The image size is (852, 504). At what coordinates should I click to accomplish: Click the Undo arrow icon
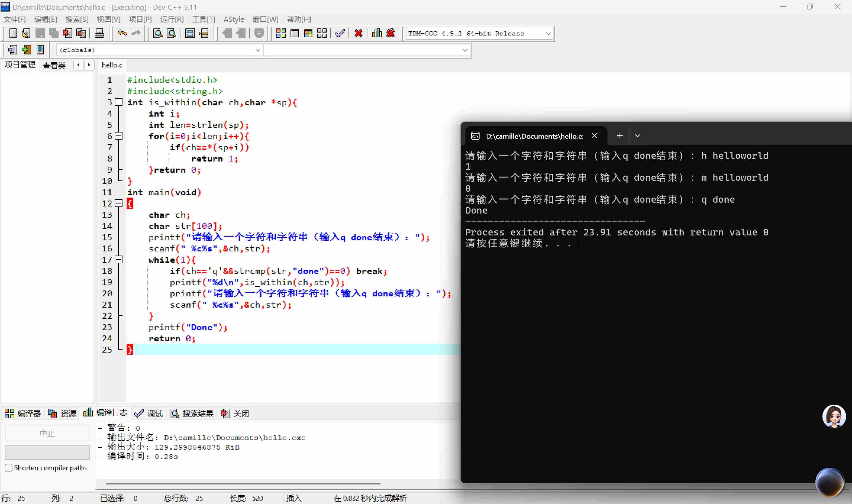pos(122,33)
